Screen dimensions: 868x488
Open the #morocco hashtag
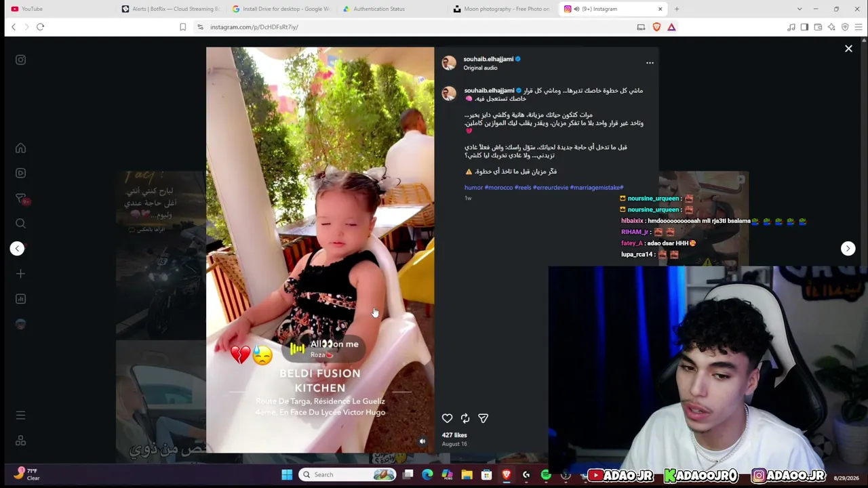pyautogui.click(x=498, y=188)
